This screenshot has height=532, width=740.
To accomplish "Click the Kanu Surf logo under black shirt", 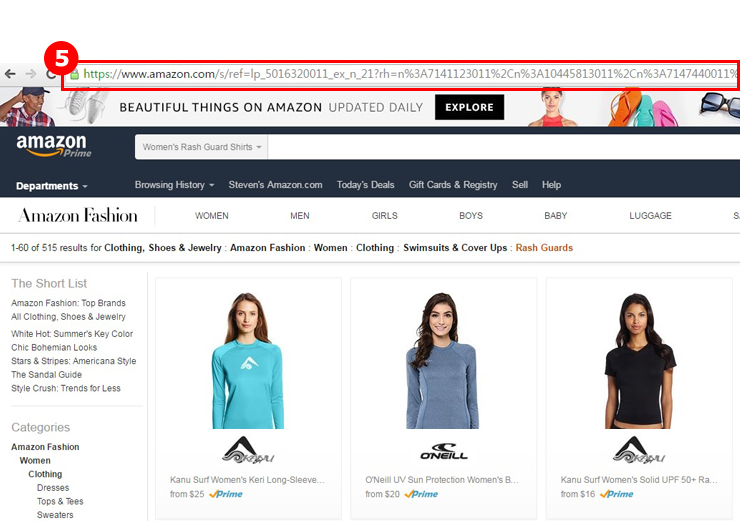I will pos(639,450).
